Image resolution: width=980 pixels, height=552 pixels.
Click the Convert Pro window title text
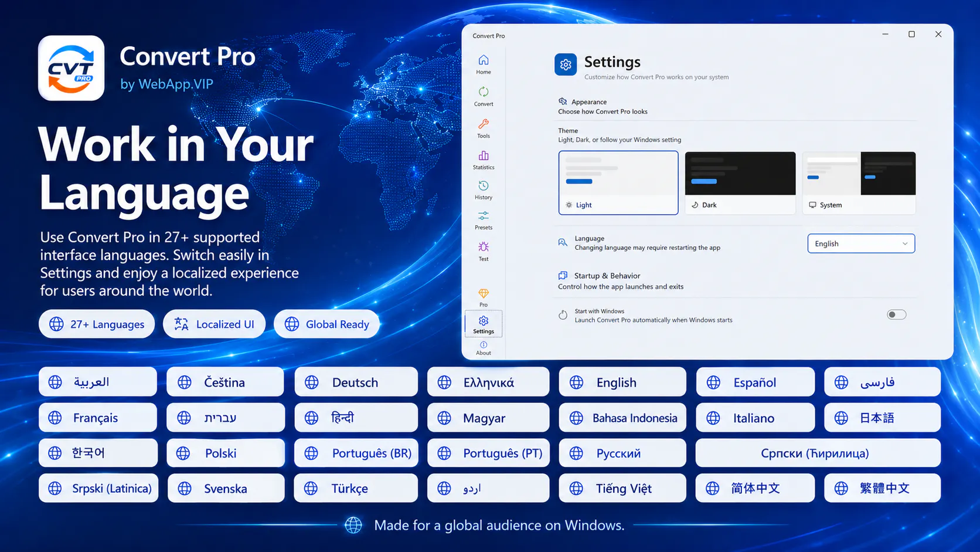click(x=489, y=36)
